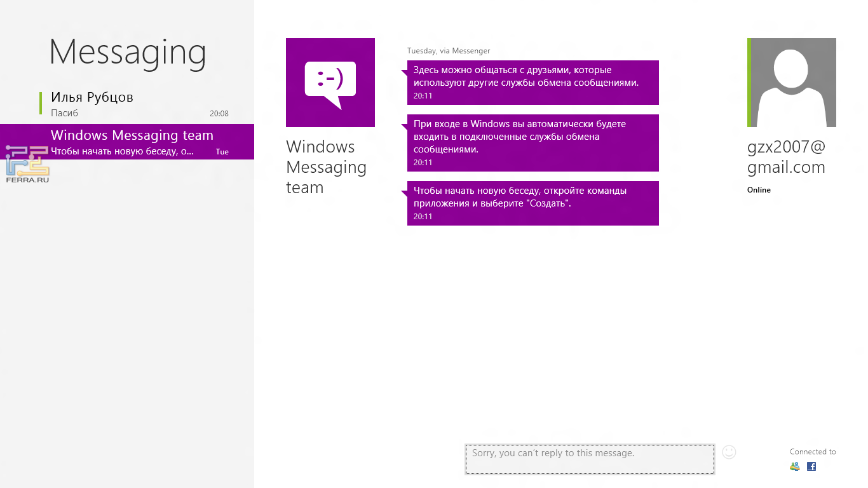Screen dimensions: 868x488
Task: Click the Facebook connection icon
Action: click(x=811, y=466)
